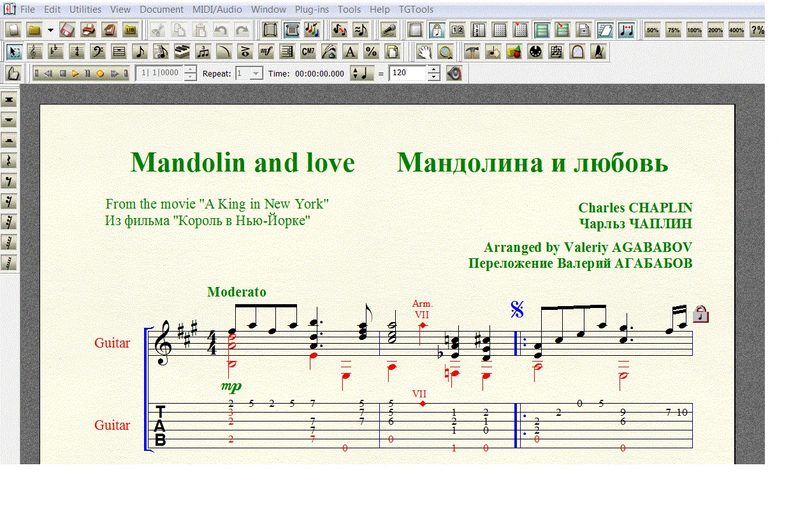Expand the Open file dropdown arrow
This screenshot has height=521, width=812.
(50, 30)
